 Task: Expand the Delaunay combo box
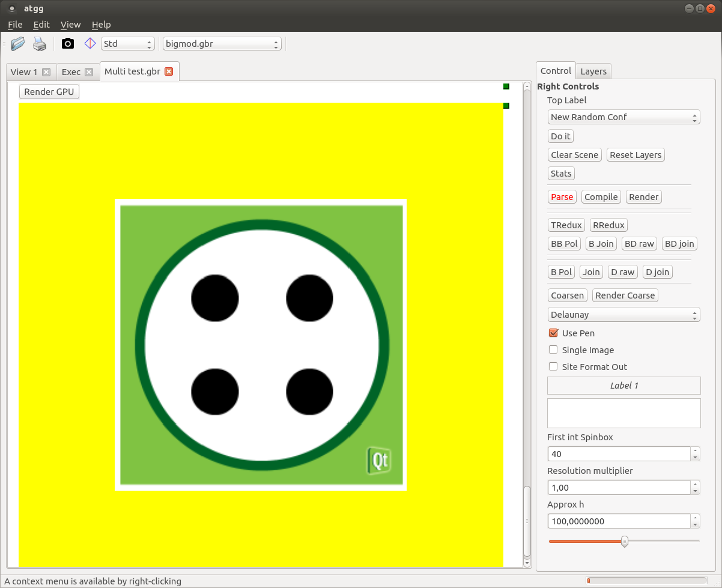tap(623, 315)
